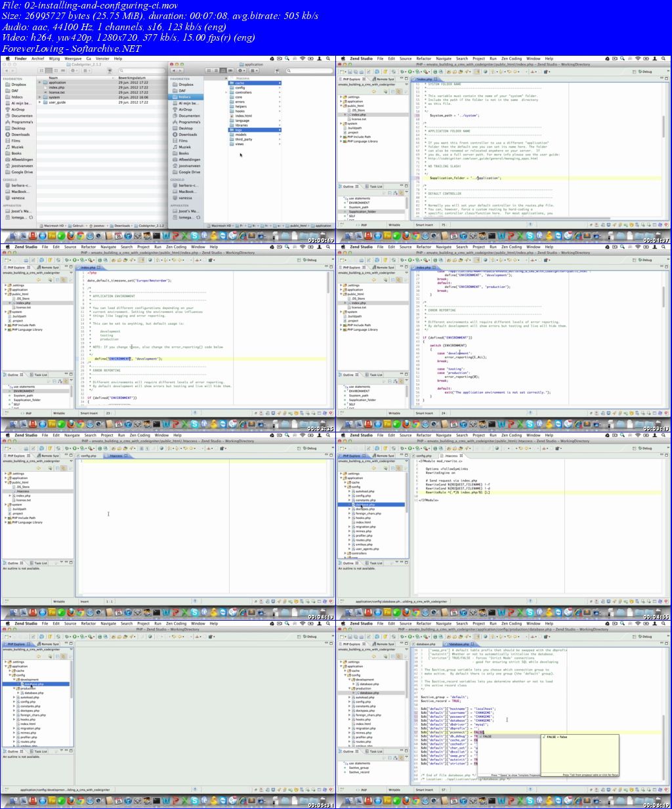
Task: Select "SELF" in Outline of 00:03:13 frame
Action: (x=352, y=405)
